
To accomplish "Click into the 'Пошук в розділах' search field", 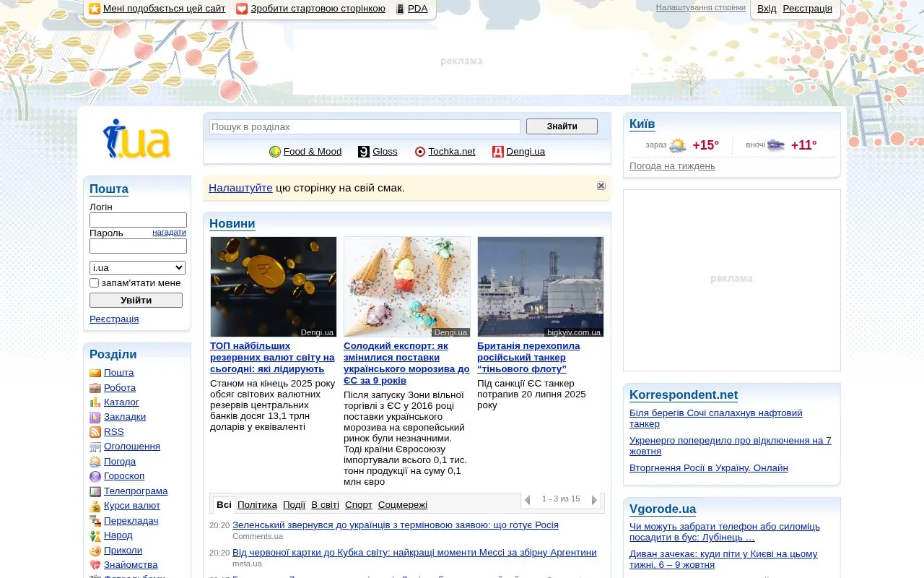I will point(365,126).
